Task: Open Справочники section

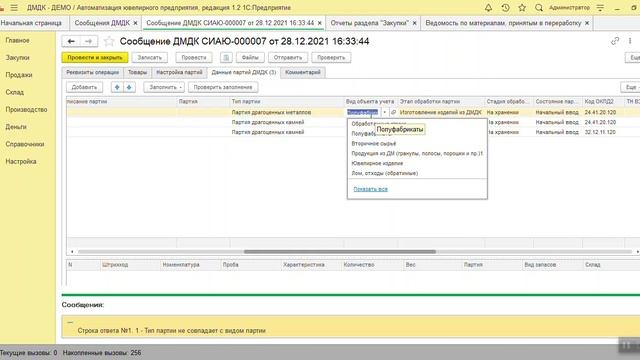Action: click(x=25, y=144)
